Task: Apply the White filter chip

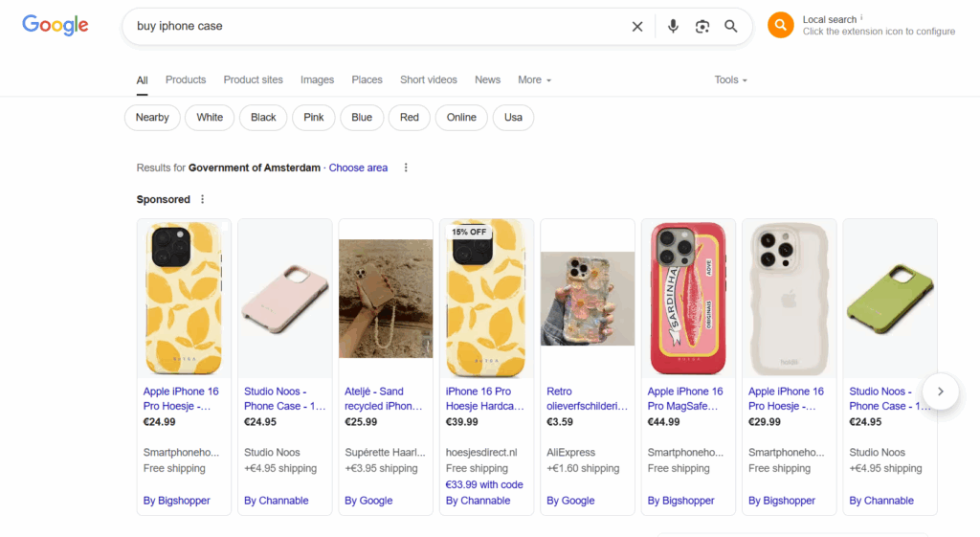Action: pyautogui.click(x=210, y=118)
